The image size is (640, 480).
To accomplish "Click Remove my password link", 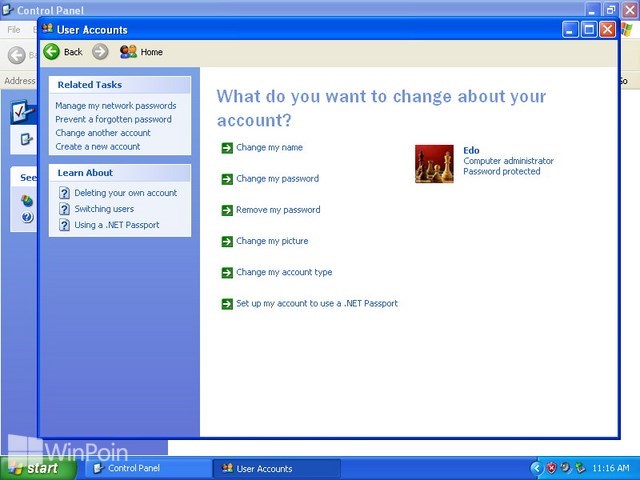I will (x=278, y=210).
